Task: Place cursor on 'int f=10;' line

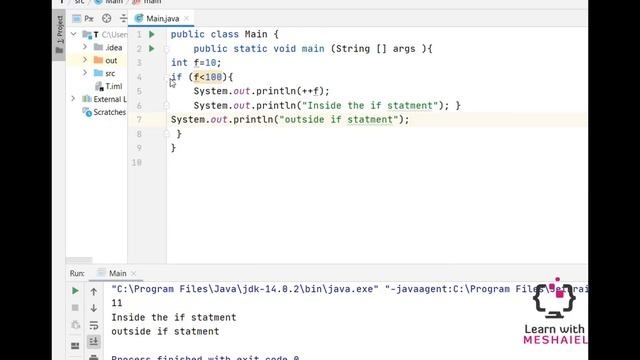Action: (x=196, y=63)
